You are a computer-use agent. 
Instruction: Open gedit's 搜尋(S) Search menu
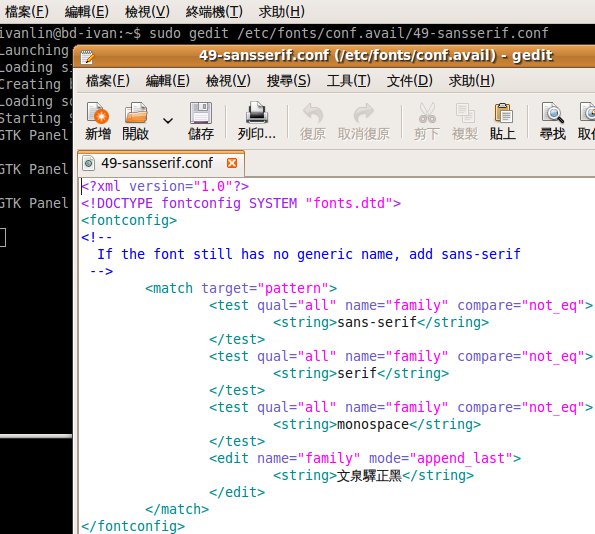click(x=288, y=81)
